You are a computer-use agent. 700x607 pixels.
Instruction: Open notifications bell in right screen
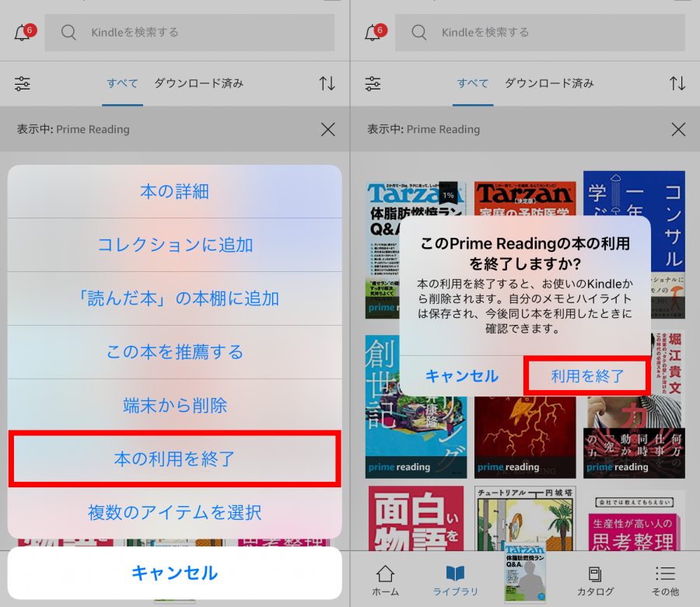373,33
